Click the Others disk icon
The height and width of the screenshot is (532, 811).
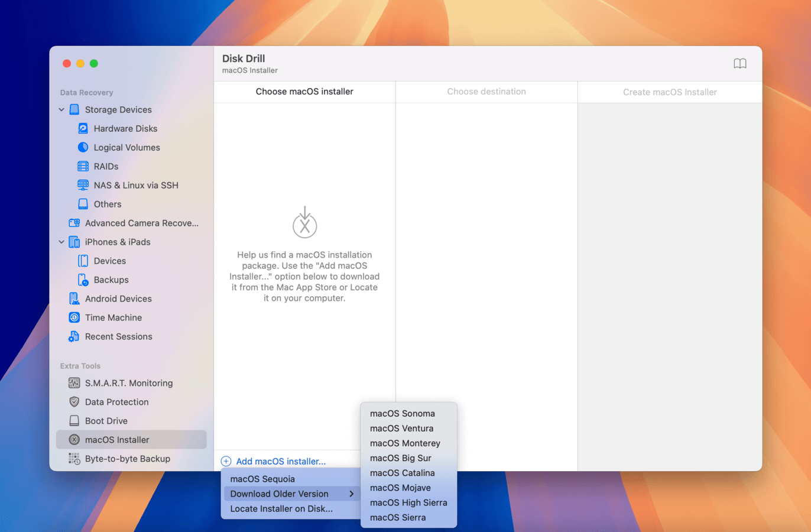(83, 204)
